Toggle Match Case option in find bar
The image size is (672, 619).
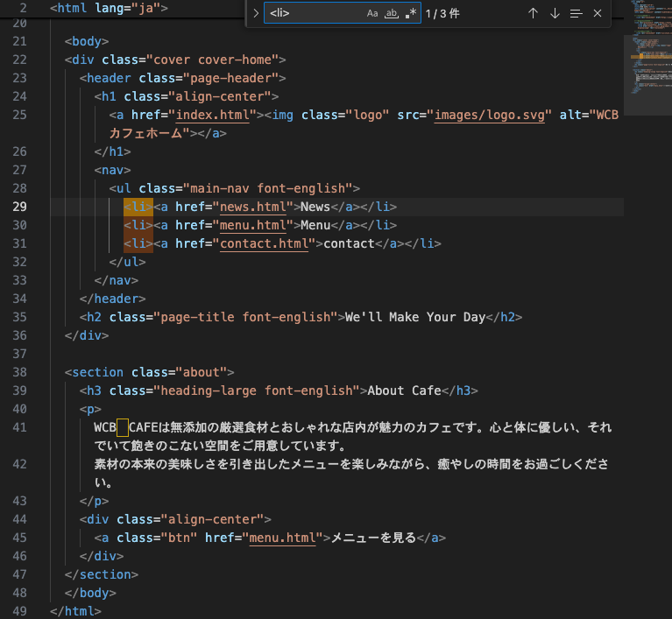tap(372, 14)
